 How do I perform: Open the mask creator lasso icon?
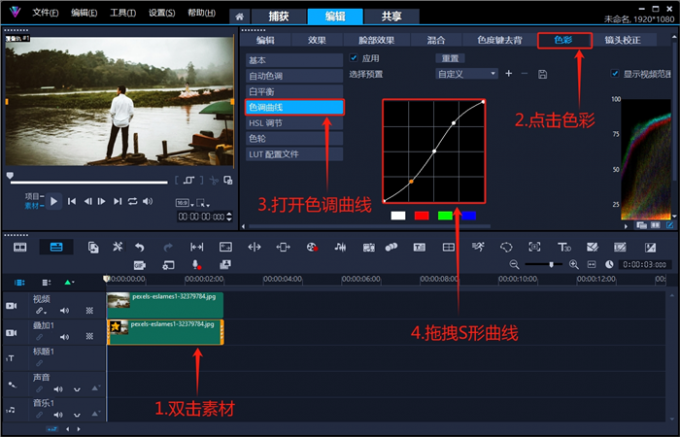tap(506, 248)
